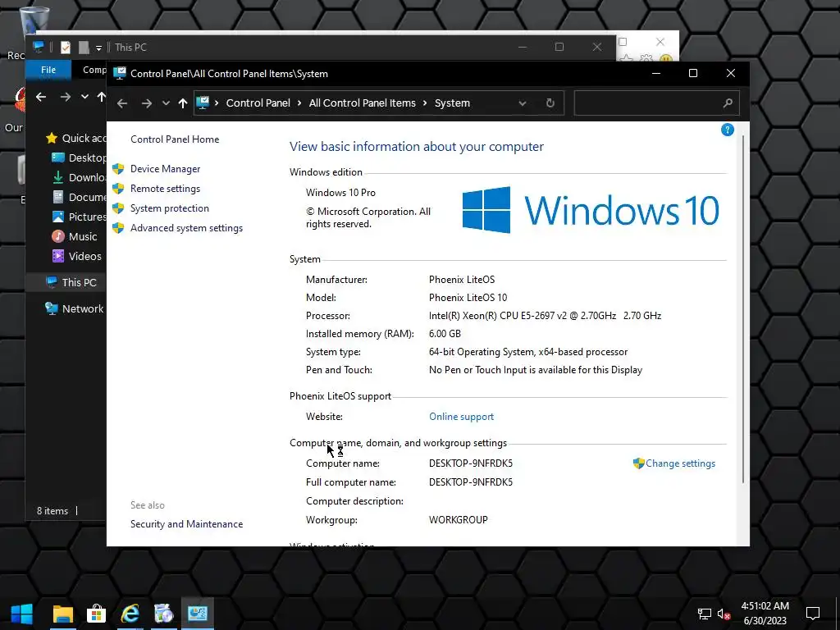Expand the chevron after All Control Panel Items

pyautogui.click(x=425, y=103)
